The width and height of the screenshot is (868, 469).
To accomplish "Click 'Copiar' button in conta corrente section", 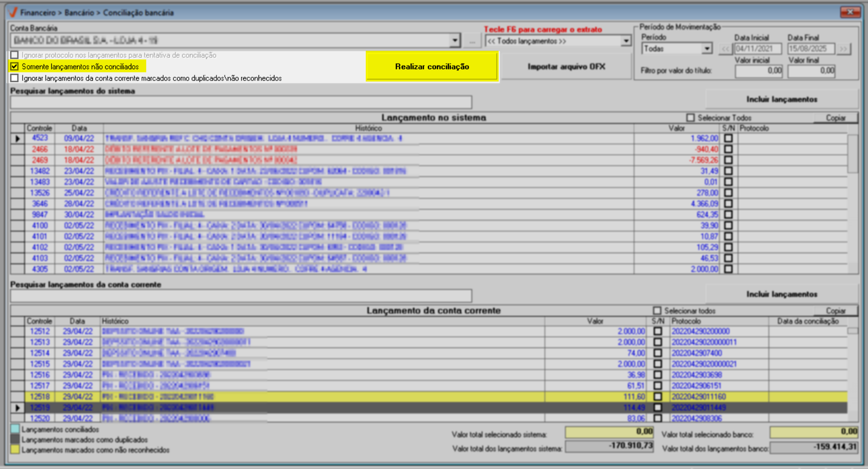I will tap(835, 311).
